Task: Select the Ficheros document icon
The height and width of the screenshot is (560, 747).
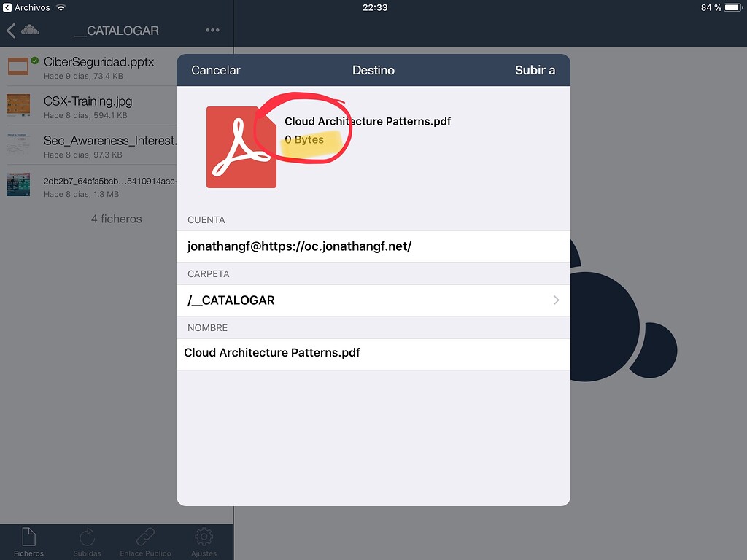Action: pos(28,537)
